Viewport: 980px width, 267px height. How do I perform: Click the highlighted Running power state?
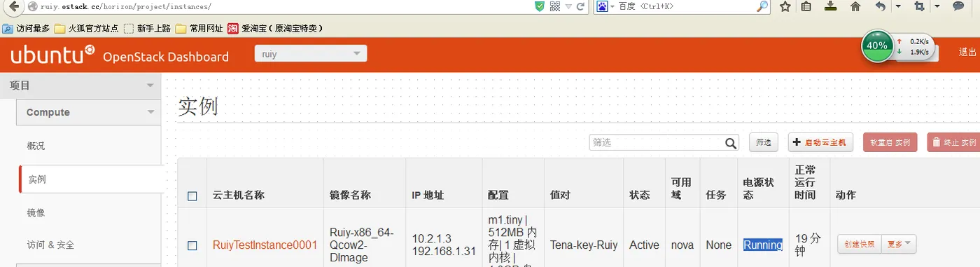click(x=762, y=245)
